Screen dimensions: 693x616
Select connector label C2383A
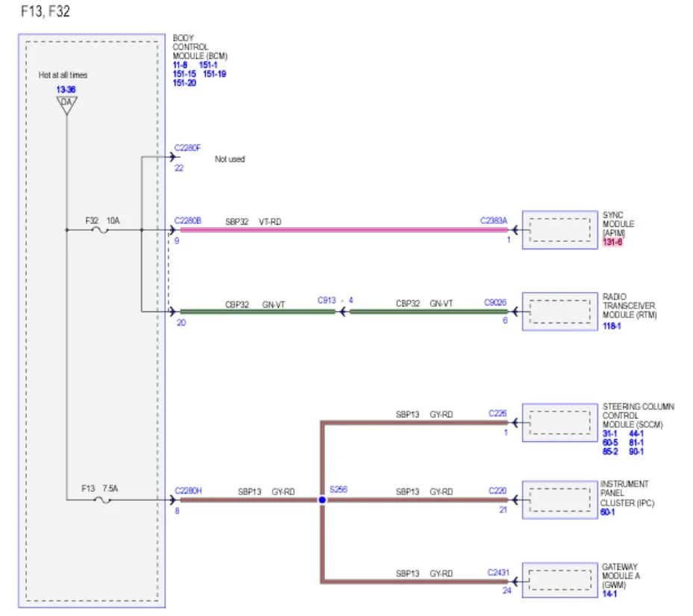click(494, 220)
